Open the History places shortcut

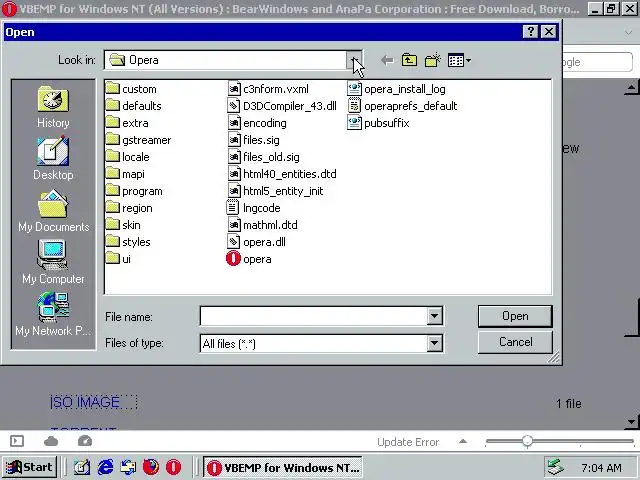53,107
